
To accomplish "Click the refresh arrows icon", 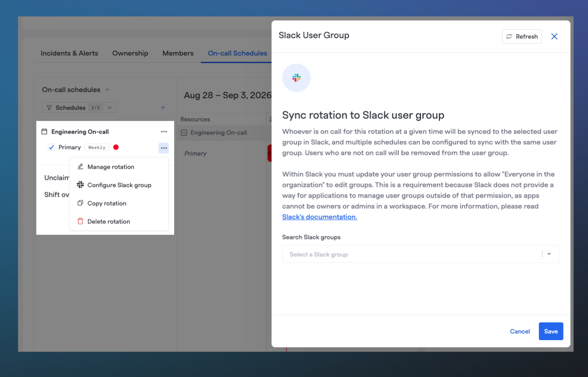I will click(x=509, y=36).
